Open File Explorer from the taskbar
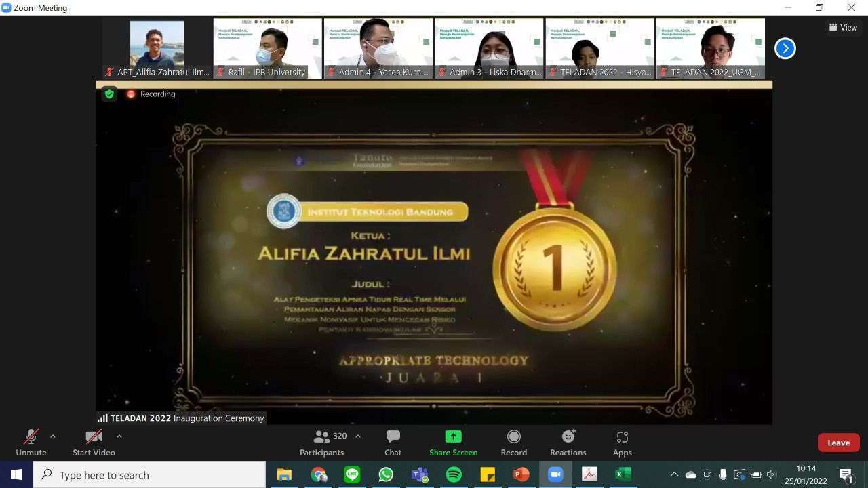 284,474
